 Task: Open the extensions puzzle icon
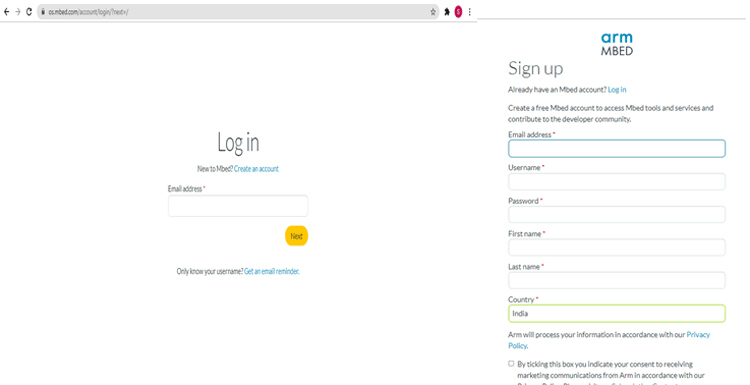click(447, 12)
